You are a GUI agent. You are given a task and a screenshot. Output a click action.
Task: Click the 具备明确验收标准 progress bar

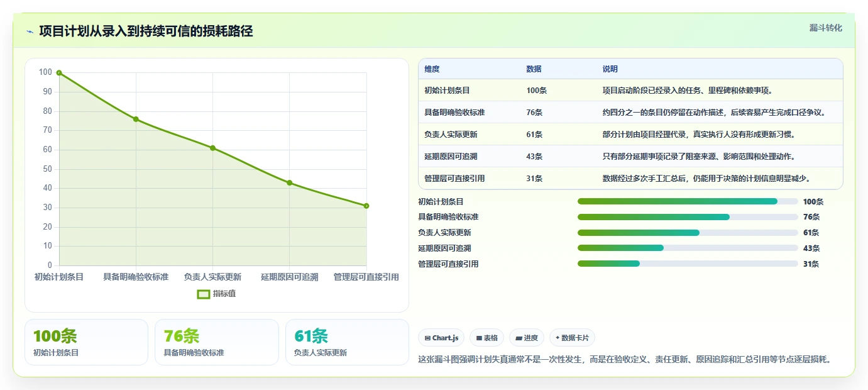pos(688,217)
